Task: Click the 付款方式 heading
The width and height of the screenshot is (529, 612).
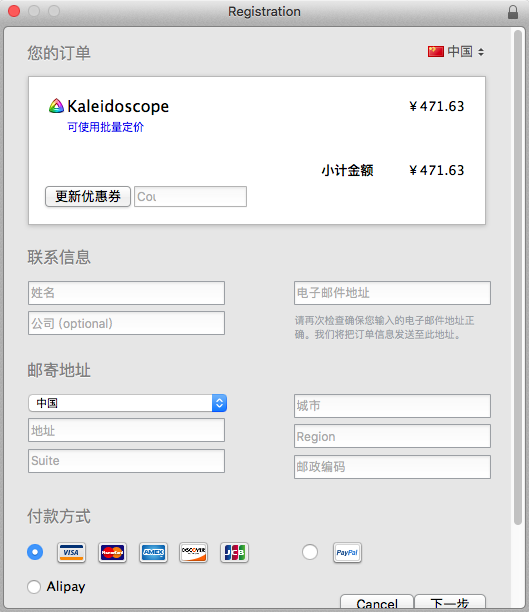Action: point(59,516)
